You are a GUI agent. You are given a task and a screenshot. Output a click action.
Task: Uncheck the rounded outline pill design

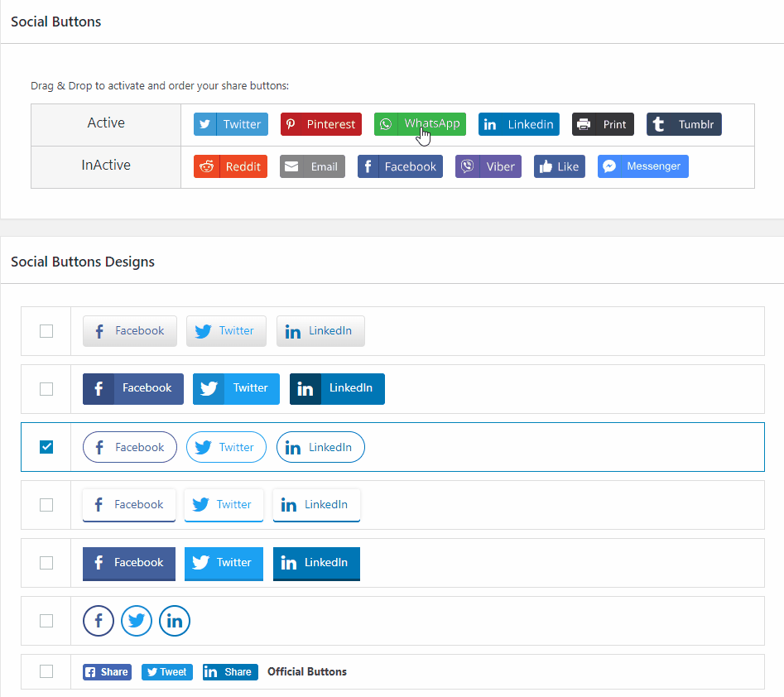(x=46, y=447)
